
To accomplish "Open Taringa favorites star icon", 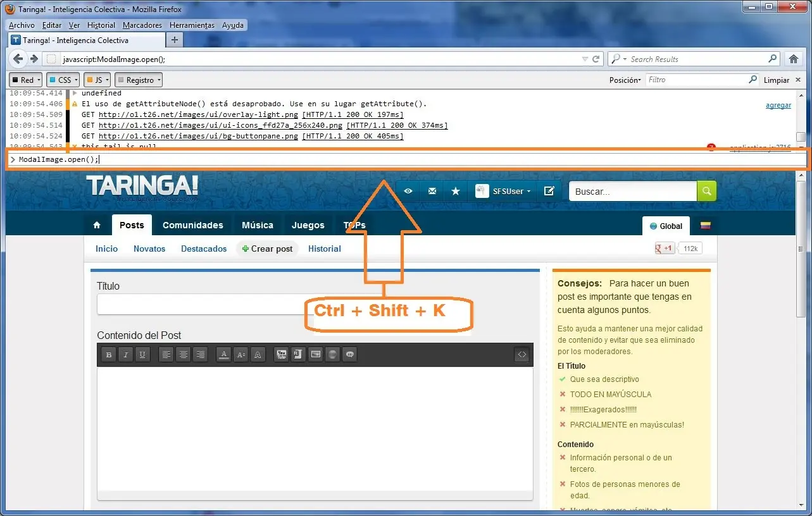I will 456,191.
